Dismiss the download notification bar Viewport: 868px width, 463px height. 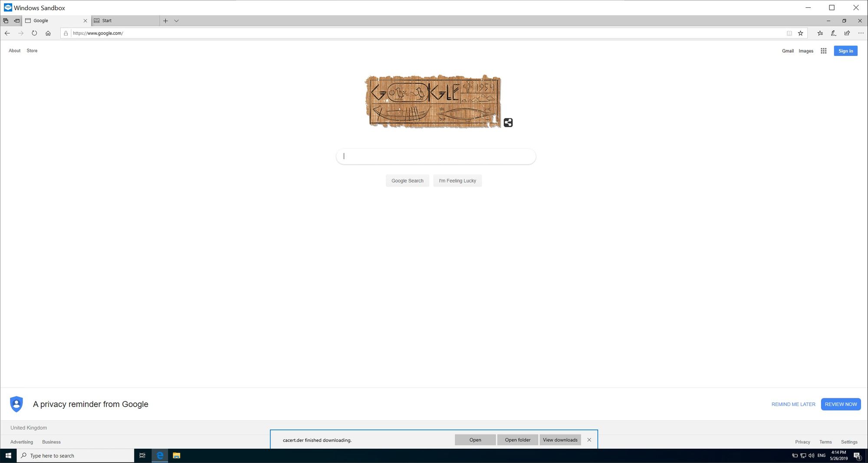tap(589, 440)
